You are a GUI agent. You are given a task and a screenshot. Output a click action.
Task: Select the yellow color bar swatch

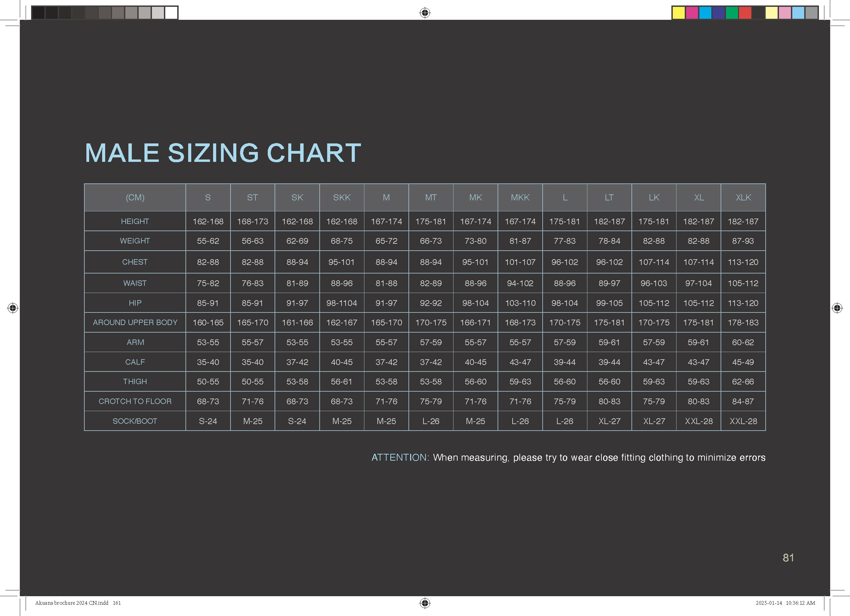click(x=678, y=13)
